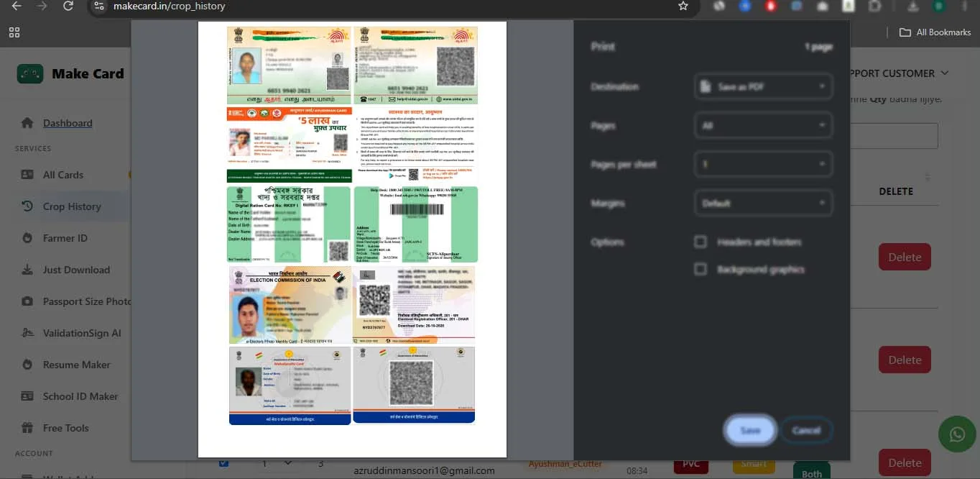Click the Crop History clock icon
Image resolution: width=980 pixels, height=479 pixels.
pos(27,206)
